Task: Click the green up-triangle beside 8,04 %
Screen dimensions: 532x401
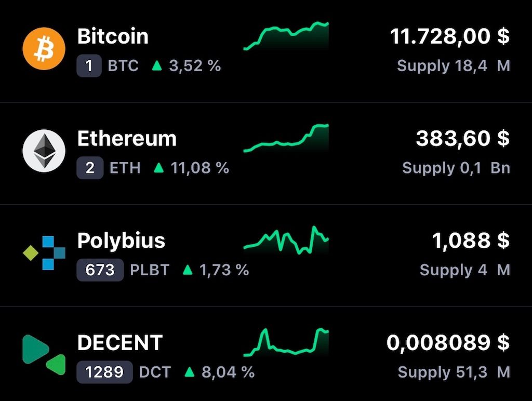Action: (190, 372)
